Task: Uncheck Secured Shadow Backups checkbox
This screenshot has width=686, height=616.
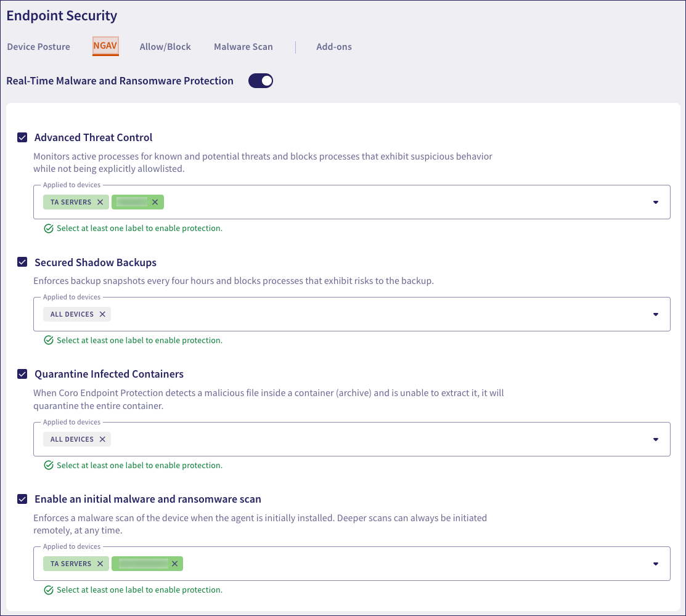Action: (x=22, y=262)
